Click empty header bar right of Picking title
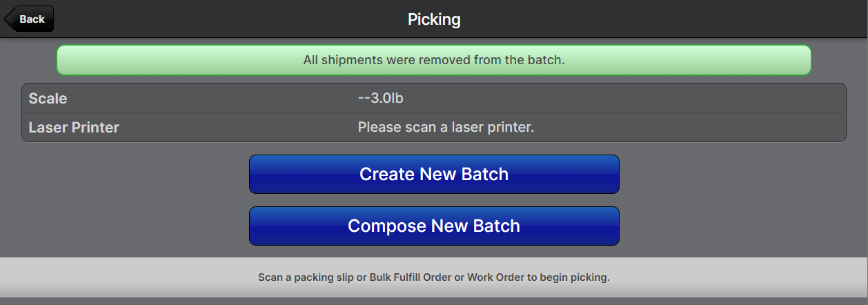The width and height of the screenshot is (868, 305). 655,19
